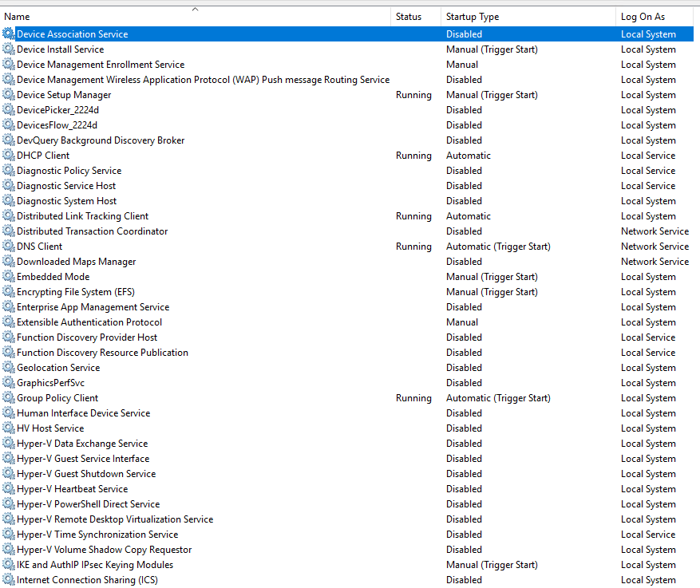Select DevQuery Background Discovery Broker

click(101, 140)
